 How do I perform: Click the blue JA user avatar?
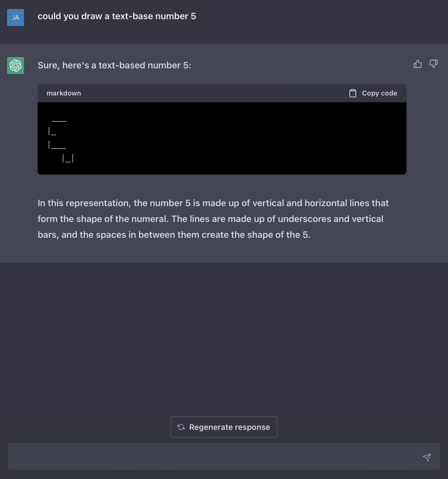(x=16, y=18)
